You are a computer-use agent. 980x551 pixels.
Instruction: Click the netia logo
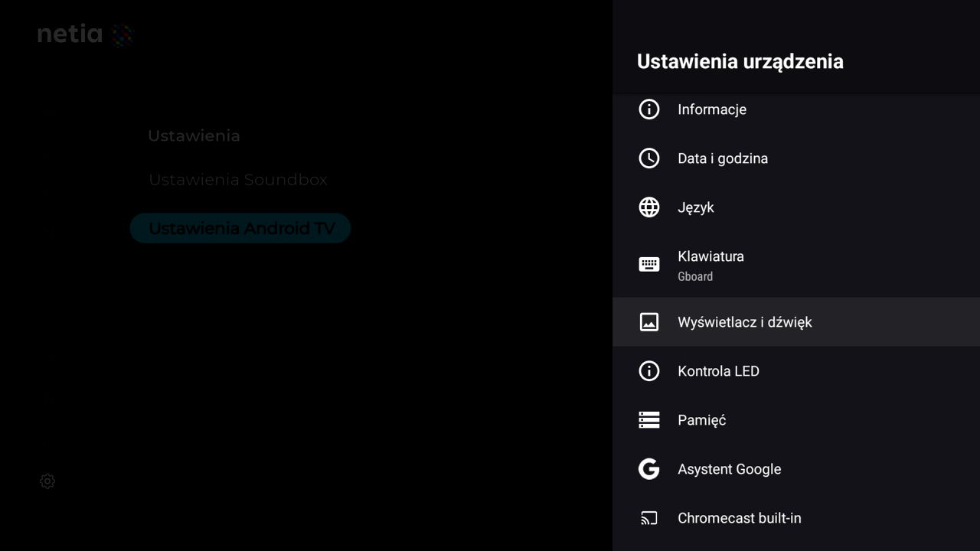tap(86, 34)
